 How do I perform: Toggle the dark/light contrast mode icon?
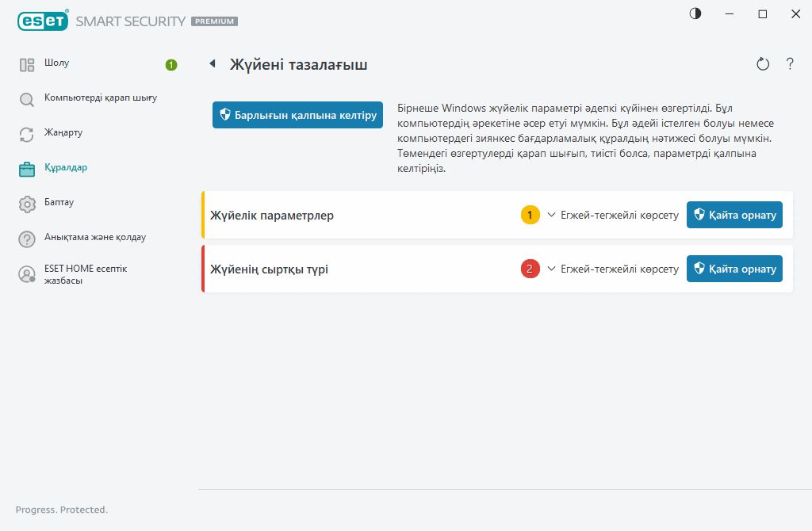[695, 13]
